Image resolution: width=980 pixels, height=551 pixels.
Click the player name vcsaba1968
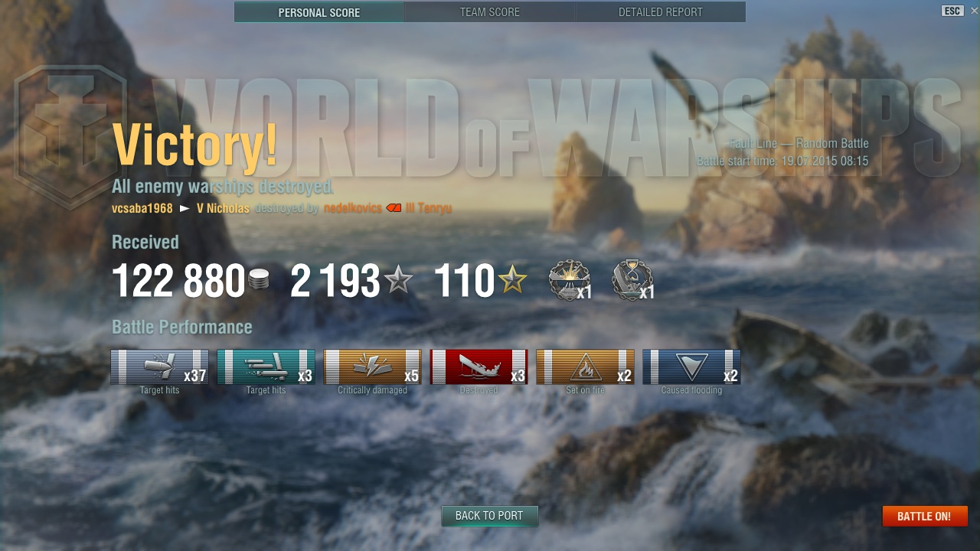(x=142, y=208)
